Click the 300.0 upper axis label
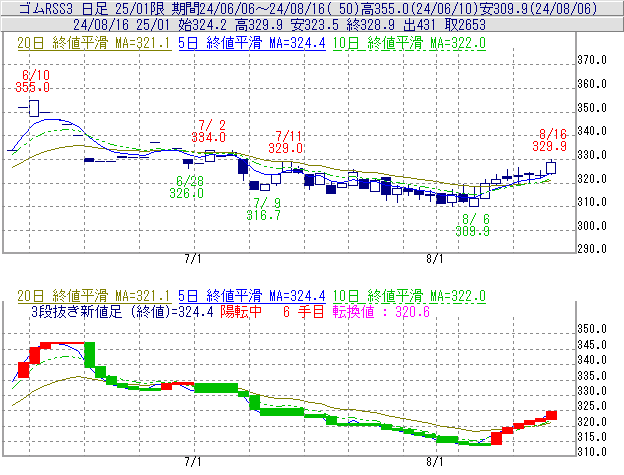 tap(592, 226)
